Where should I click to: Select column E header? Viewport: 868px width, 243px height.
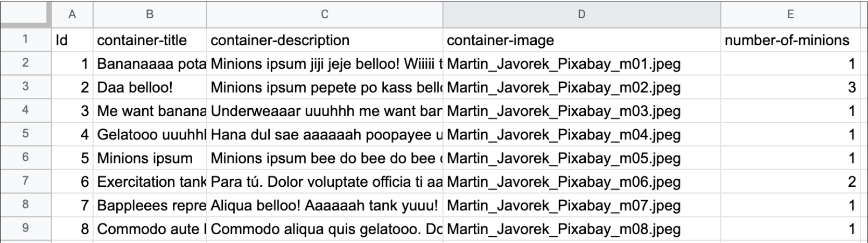790,15
